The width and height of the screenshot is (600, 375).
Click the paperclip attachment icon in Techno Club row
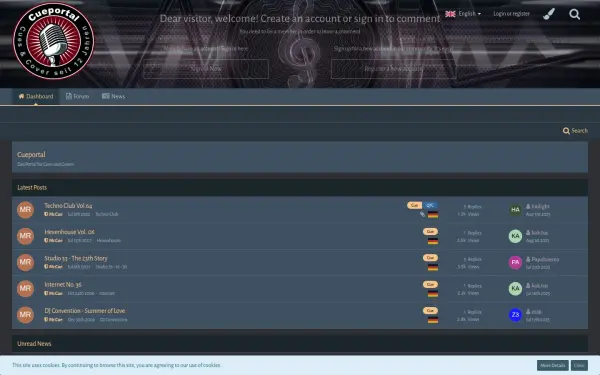pyautogui.click(x=422, y=214)
